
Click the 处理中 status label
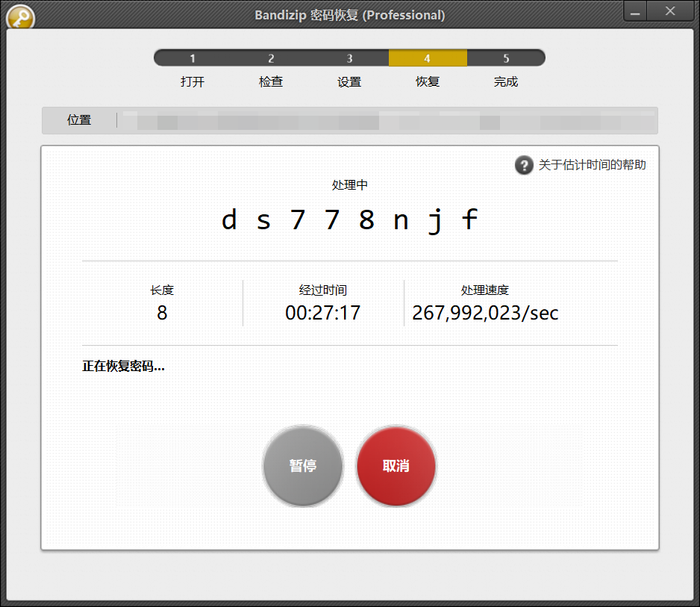[349, 185]
